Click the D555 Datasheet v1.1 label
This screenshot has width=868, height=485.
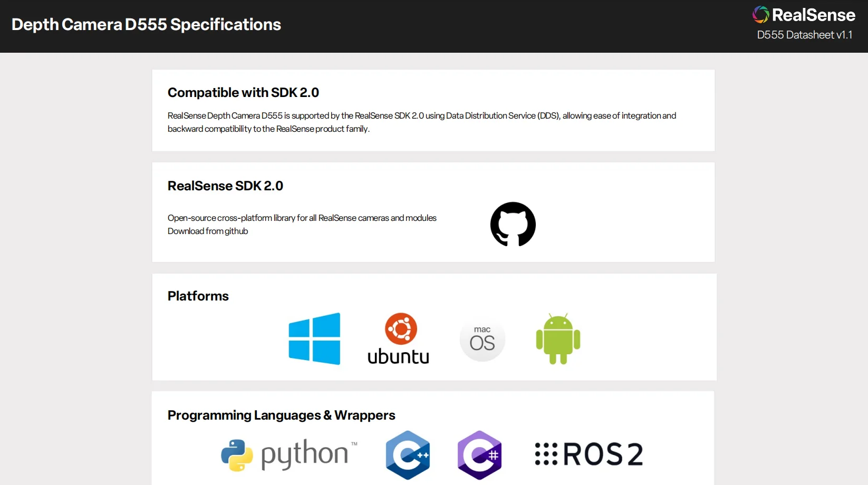(804, 35)
